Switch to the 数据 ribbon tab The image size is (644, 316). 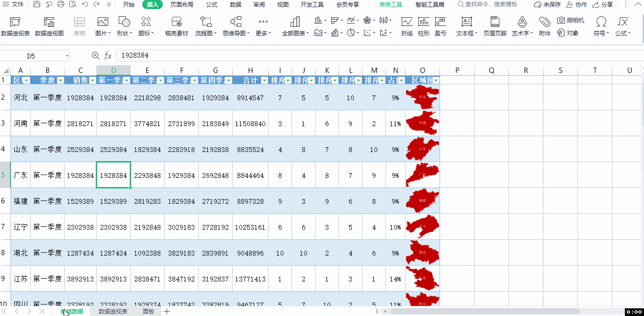pyautogui.click(x=236, y=5)
